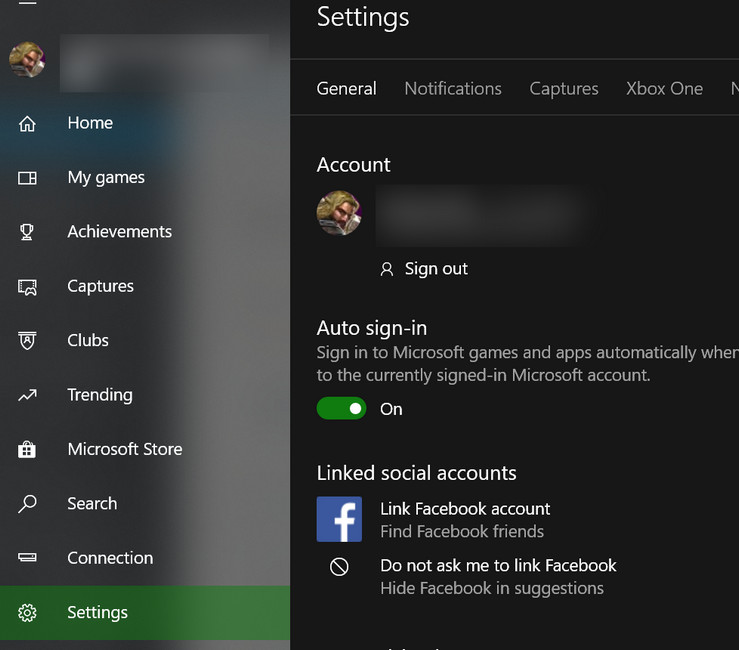The height and width of the screenshot is (650, 739).
Task: Click the Microsoft Store bag icon
Action: [x=27, y=449]
